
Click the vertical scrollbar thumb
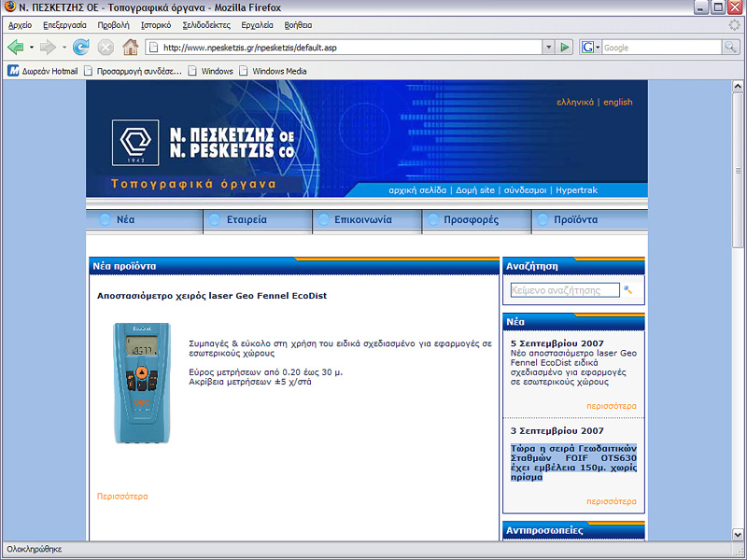(x=738, y=170)
